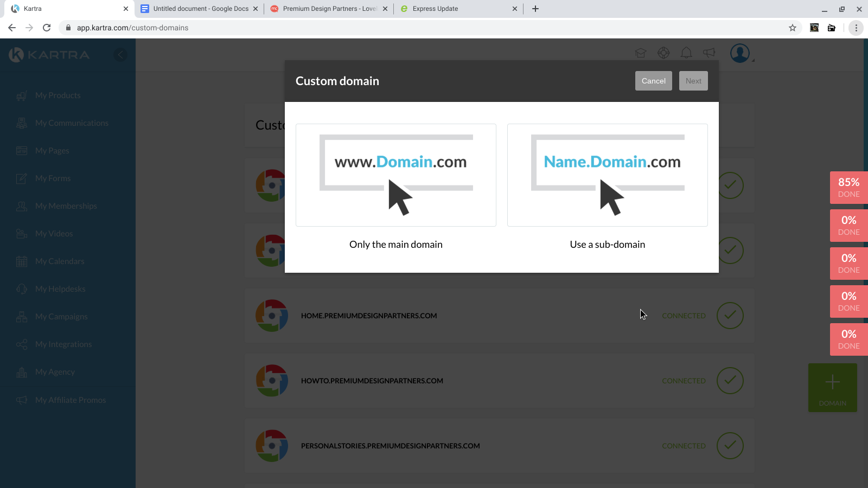Open My Forms in the sidebar

click(x=53, y=178)
